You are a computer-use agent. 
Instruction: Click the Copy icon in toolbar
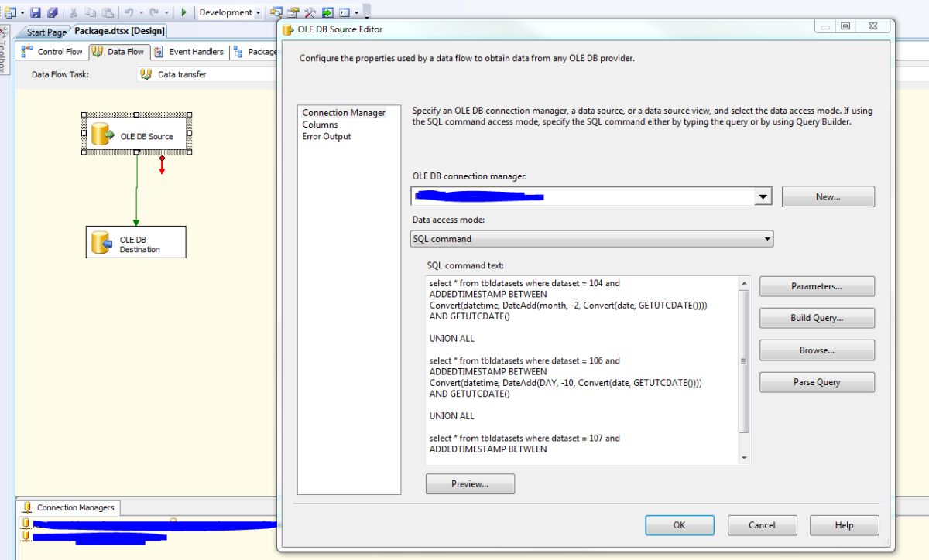tap(91, 12)
